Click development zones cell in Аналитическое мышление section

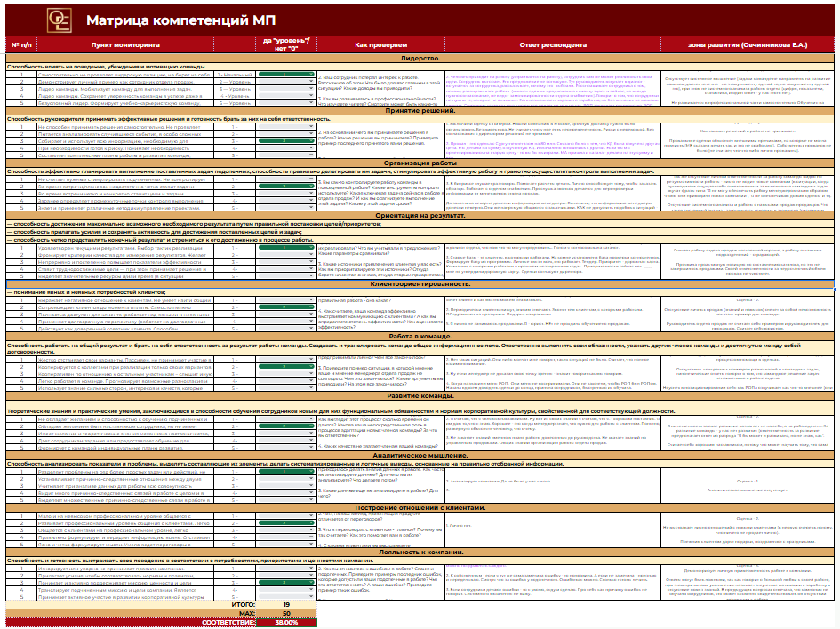point(748,486)
